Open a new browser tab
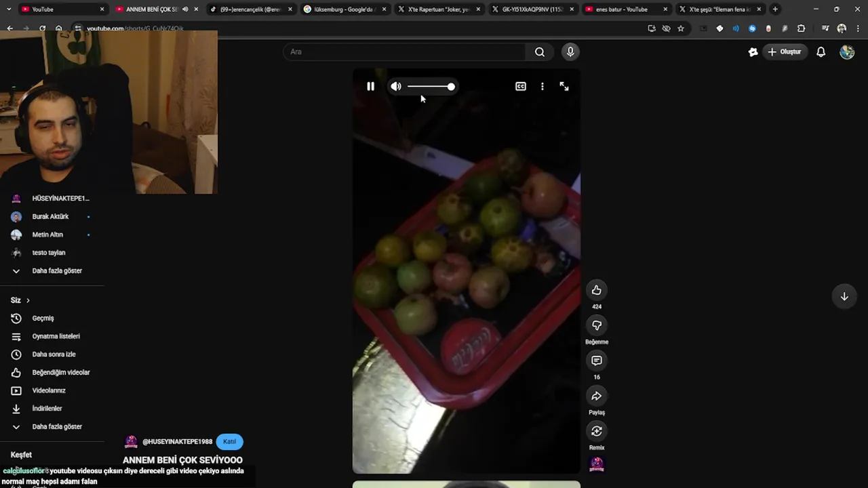 (775, 9)
